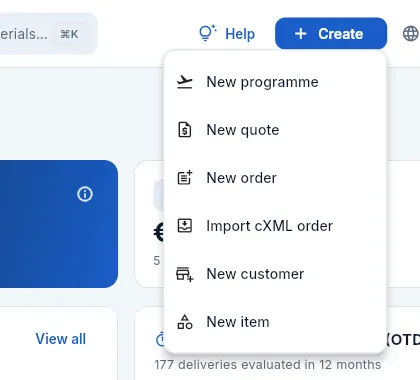The height and width of the screenshot is (380, 420).
Task: Open the globe language selector icon
Action: [x=410, y=34]
